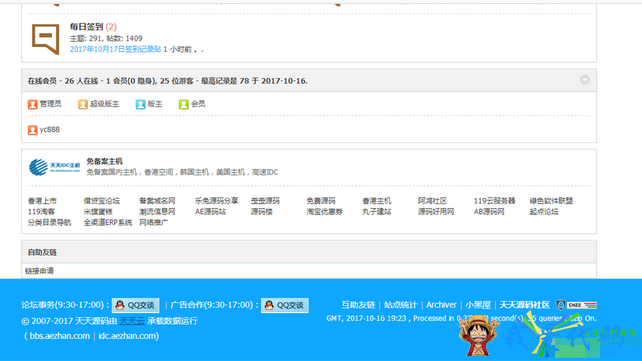Open the 天天云 footer link

pos(132,321)
